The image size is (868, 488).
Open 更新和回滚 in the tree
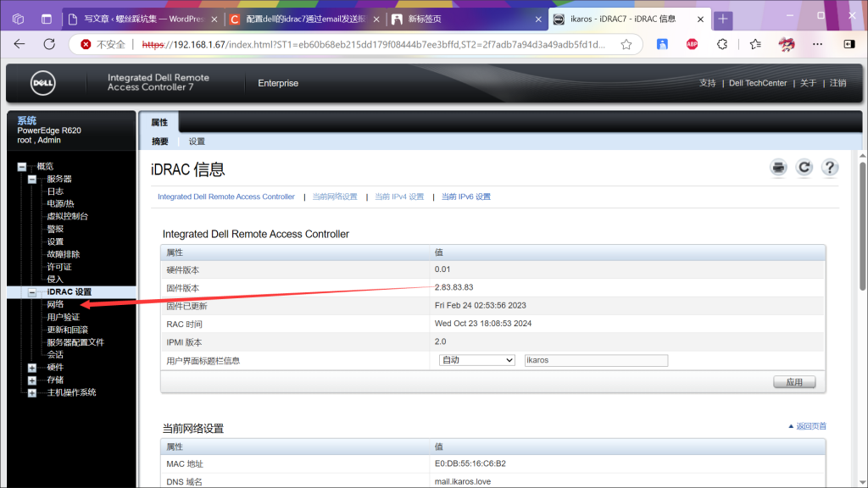pyautogui.click(x=67, y=330)
